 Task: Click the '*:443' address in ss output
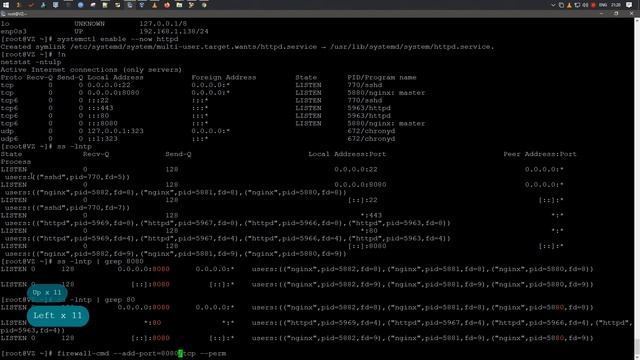pos(371,216)
